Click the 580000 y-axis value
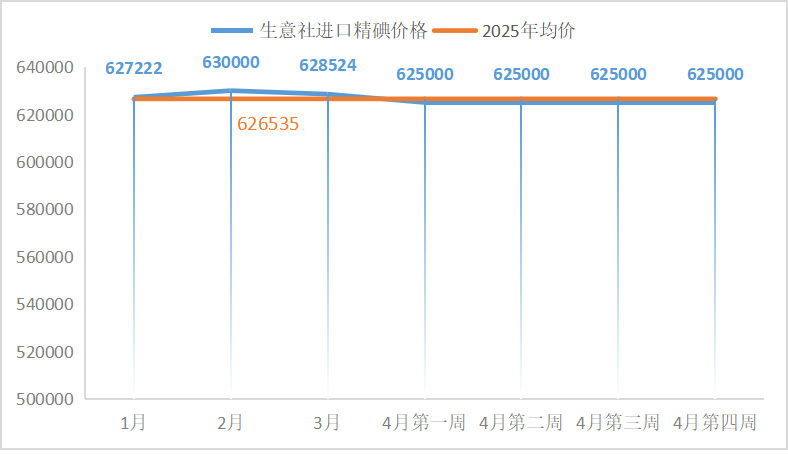788x464 pixels. [x=45, y=210]
